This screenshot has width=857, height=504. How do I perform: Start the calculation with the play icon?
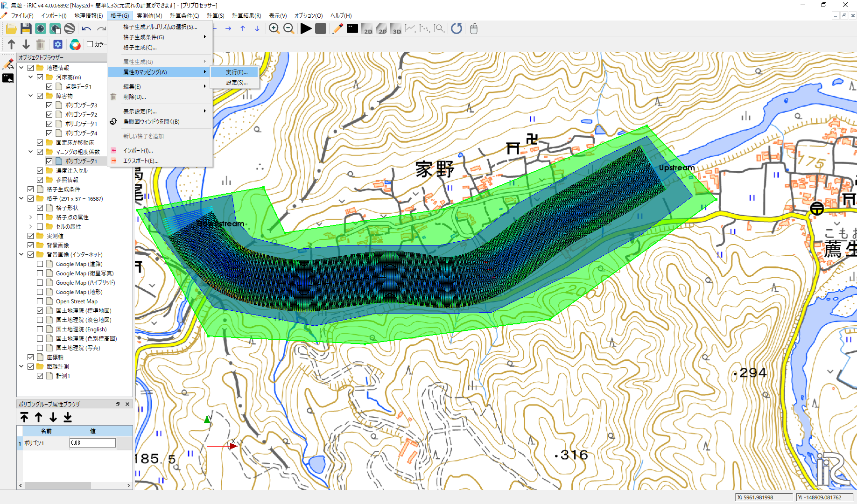coord(306,29)
